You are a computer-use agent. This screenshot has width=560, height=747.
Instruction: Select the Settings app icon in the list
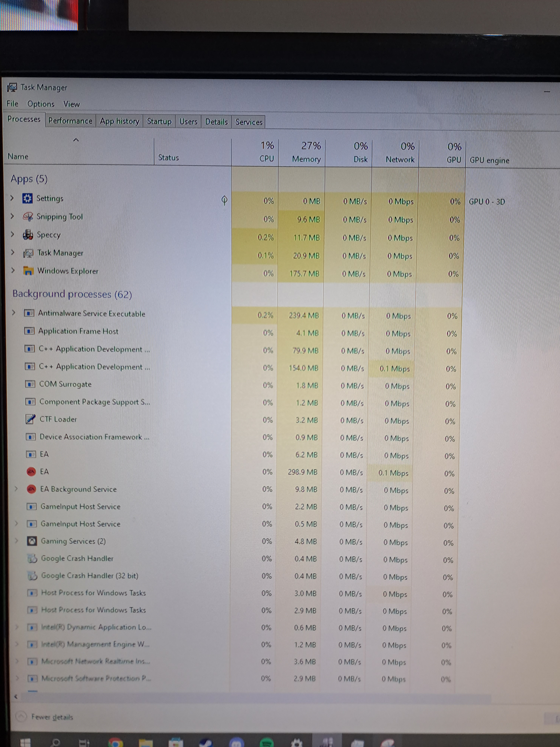pos(27,198)
